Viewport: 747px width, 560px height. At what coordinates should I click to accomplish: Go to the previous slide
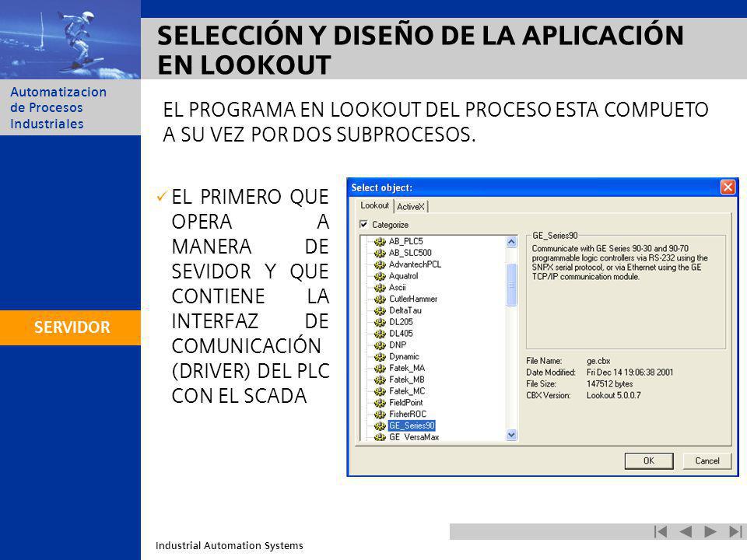(x=685, y=531)
